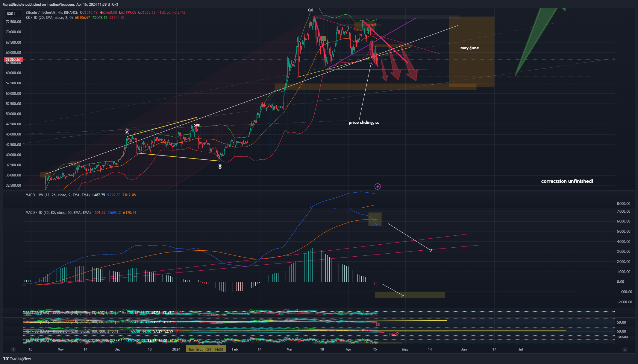Image resolution: width=638 pixels, height=364 pixels.
Task: Click the 72500.00 price axis label
Action: coord(13,22)
